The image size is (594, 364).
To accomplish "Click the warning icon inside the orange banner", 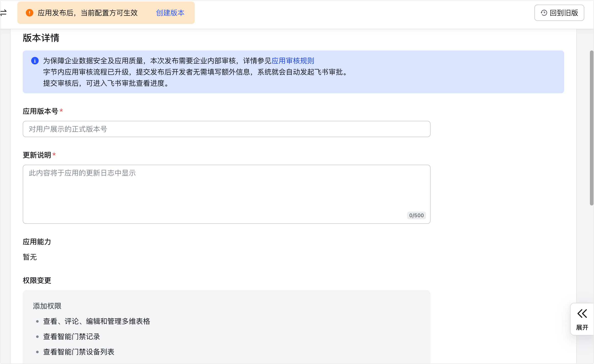I will (30, 13).
